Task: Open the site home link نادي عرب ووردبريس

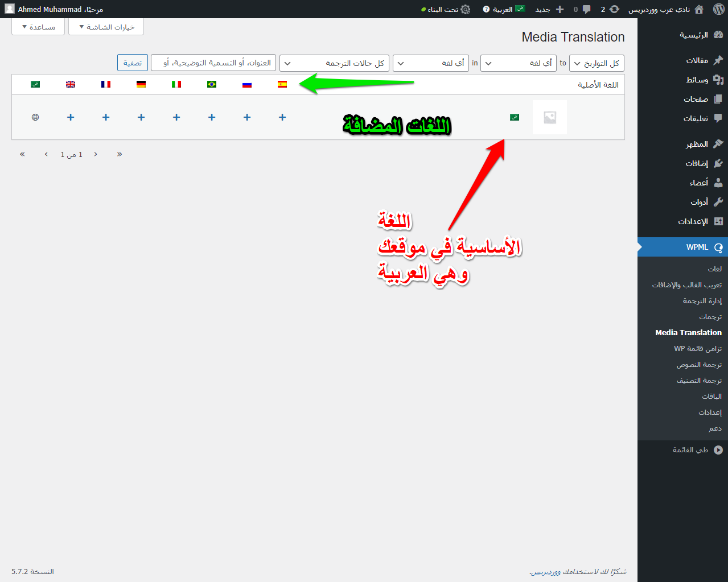Action: pos(666,9)
